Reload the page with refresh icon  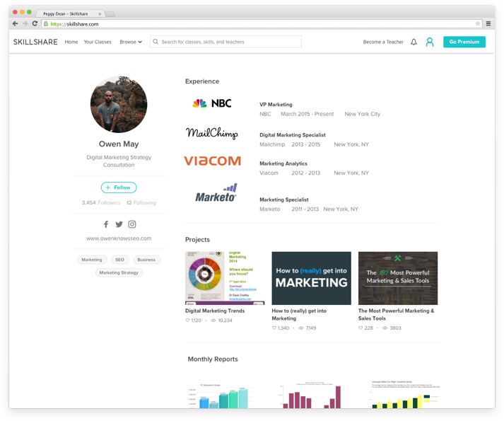tap(35, 23)
